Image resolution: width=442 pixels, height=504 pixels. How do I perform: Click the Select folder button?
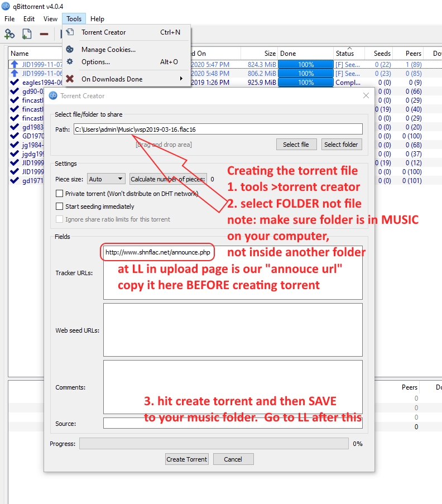point(342,145)
